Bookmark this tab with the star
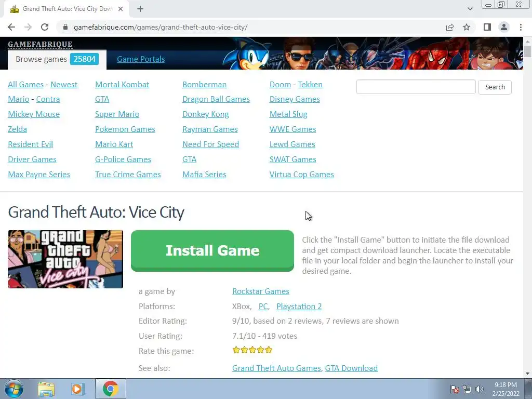The image size is (532, 399). 467,27
